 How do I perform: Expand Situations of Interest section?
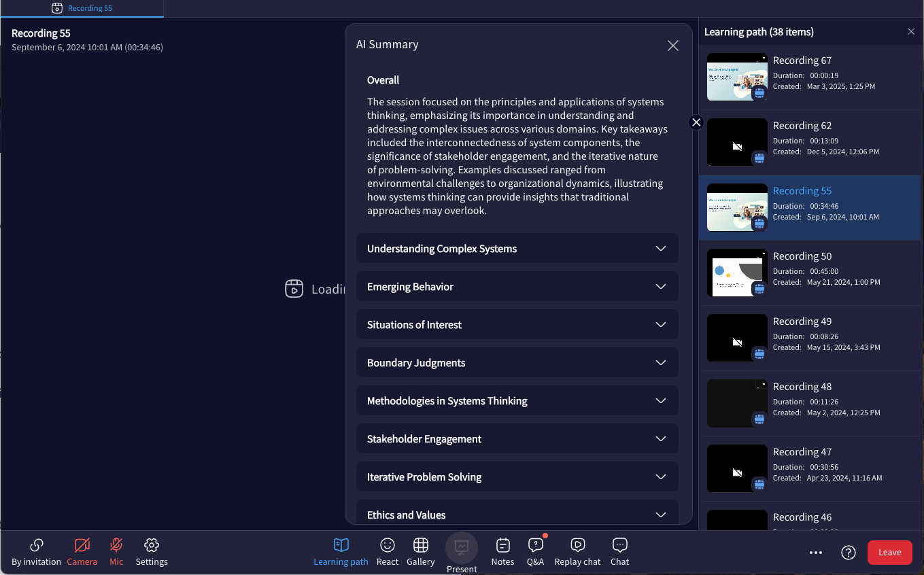517,324
